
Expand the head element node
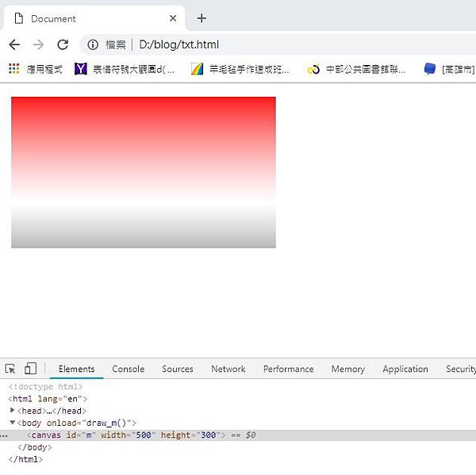(13, 410)
